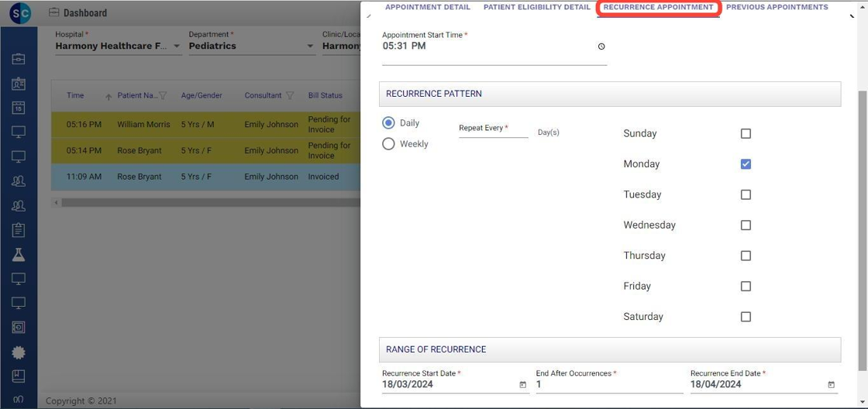The height and width of the screenshot is (409, 868).
Task: Select the Daily recurrence option
Action: (x=388, y=123)
